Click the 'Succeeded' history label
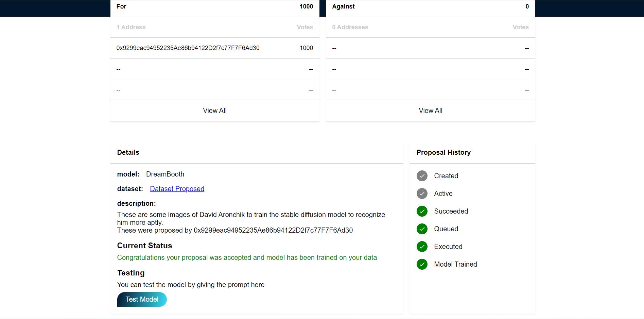644x319 pixels. pyautogui.click(x=451, y=211)
